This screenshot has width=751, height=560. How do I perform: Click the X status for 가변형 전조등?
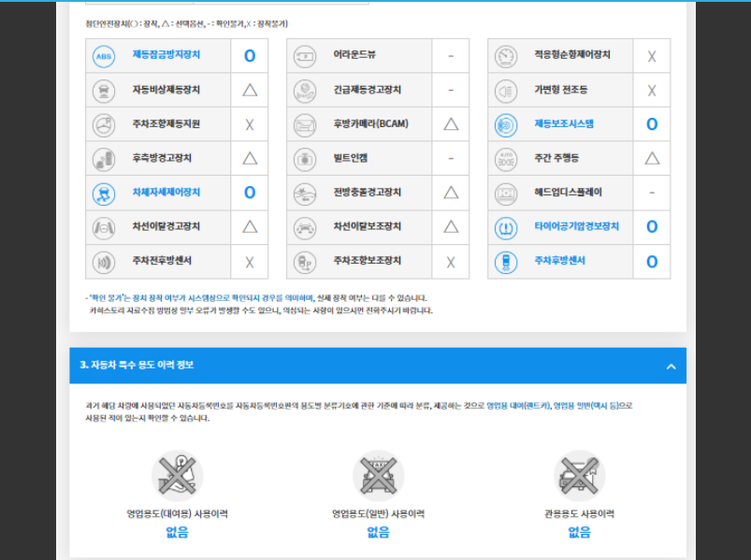[652, 91]
